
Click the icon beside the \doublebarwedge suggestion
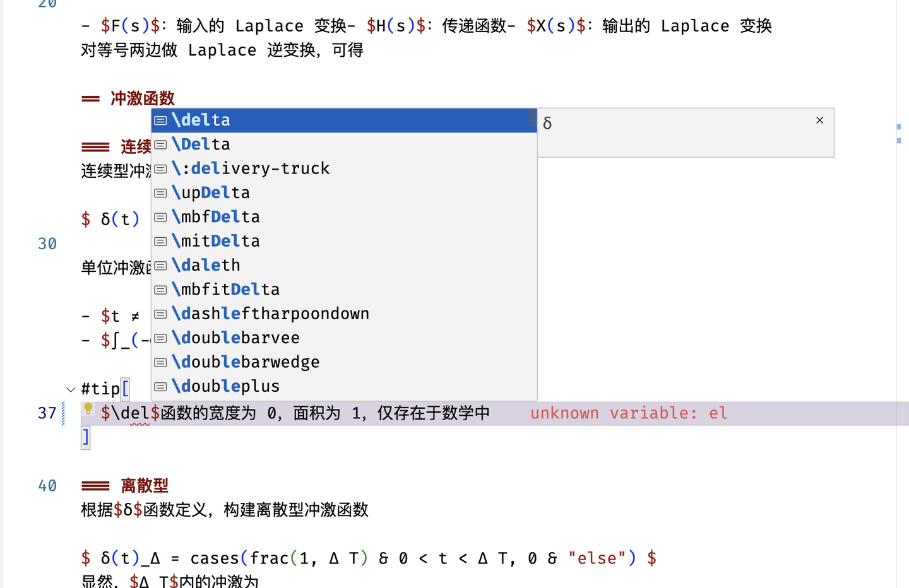[160, 362]
